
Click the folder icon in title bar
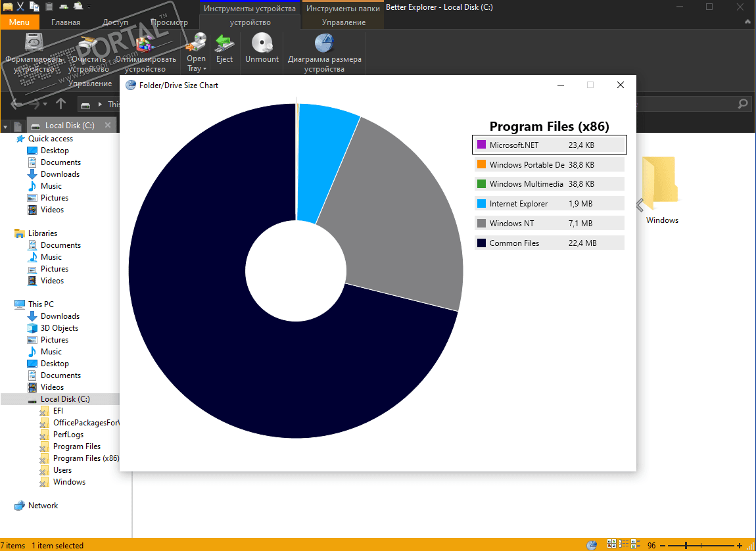(7, 7)
